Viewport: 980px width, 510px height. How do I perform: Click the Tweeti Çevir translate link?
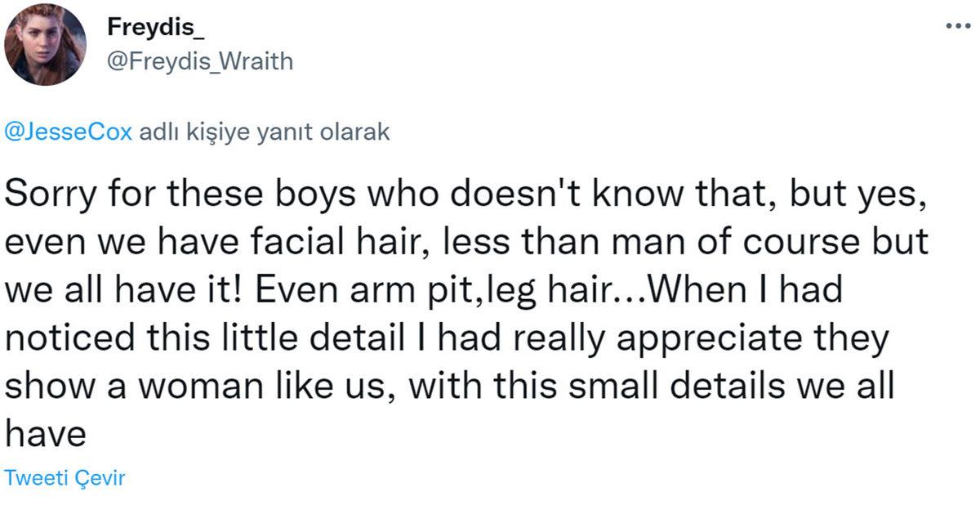click(x=65, y=478)
